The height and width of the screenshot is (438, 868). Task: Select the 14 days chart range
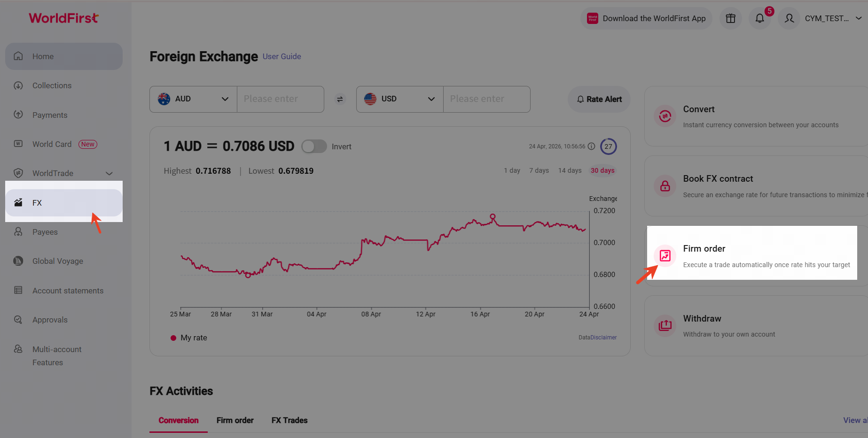[570, 170]
